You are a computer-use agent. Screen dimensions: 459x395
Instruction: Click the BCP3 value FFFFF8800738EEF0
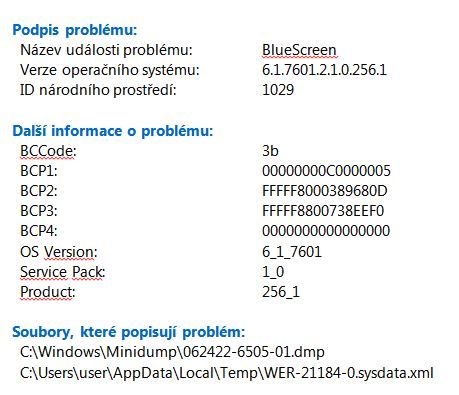click(323, 211)
